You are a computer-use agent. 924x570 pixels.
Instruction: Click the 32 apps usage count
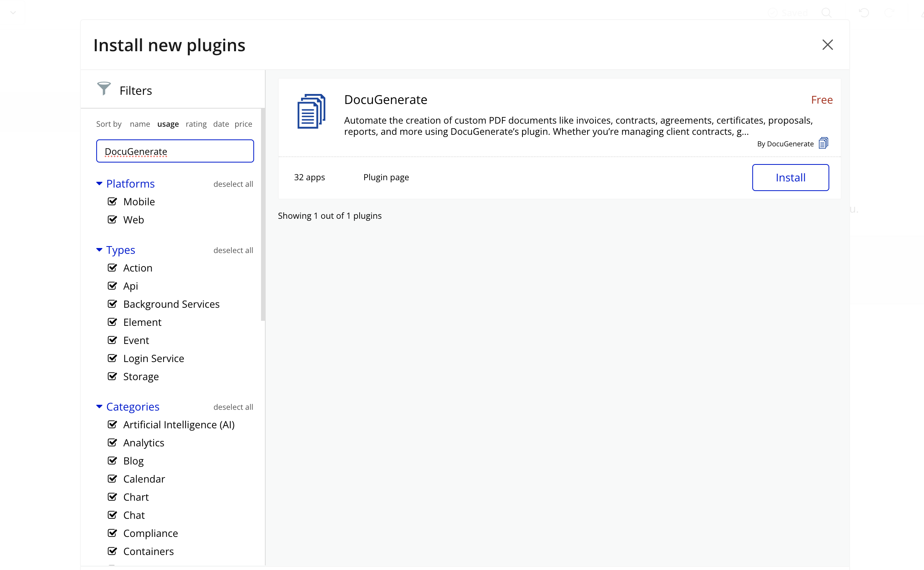click(x=310, y=178)
